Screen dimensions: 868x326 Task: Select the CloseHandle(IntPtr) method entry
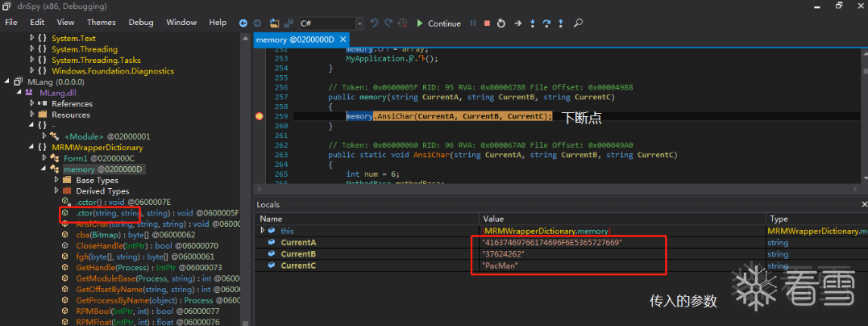click(147, 245)
